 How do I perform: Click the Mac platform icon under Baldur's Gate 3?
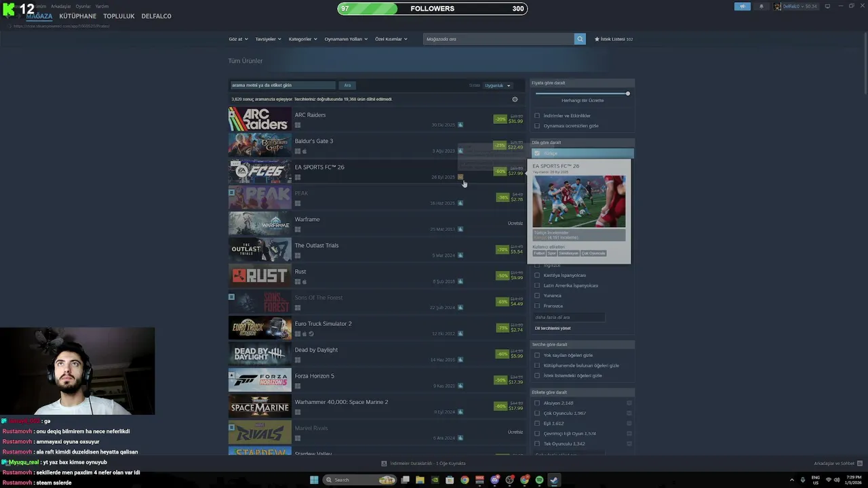pos(304,151)
